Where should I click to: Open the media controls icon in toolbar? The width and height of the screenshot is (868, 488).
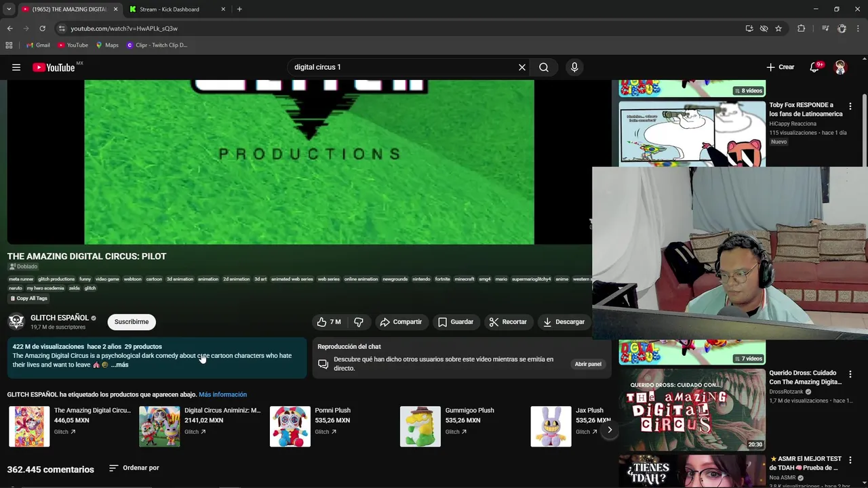(825, 28)
